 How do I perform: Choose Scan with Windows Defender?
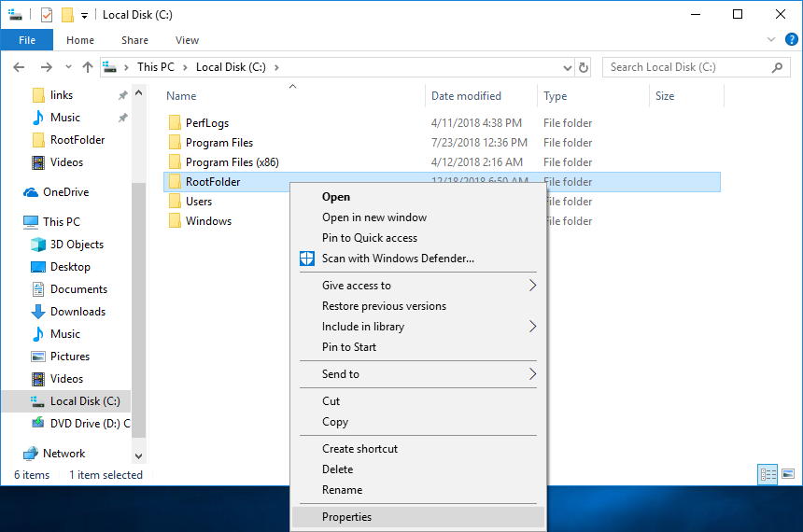418,258
